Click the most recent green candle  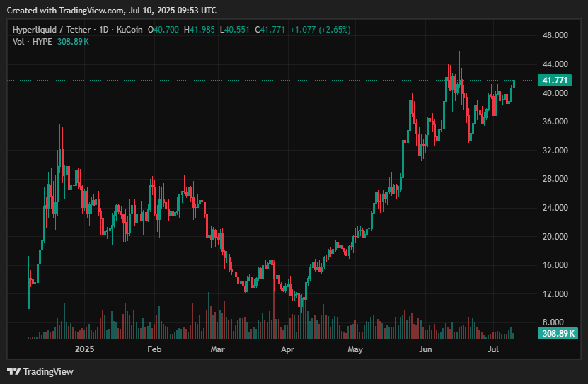(x=514, y=83)
